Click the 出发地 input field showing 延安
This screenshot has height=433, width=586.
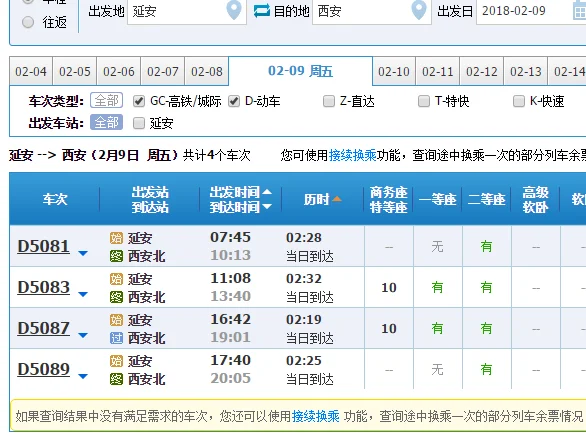tap(186, 11)
